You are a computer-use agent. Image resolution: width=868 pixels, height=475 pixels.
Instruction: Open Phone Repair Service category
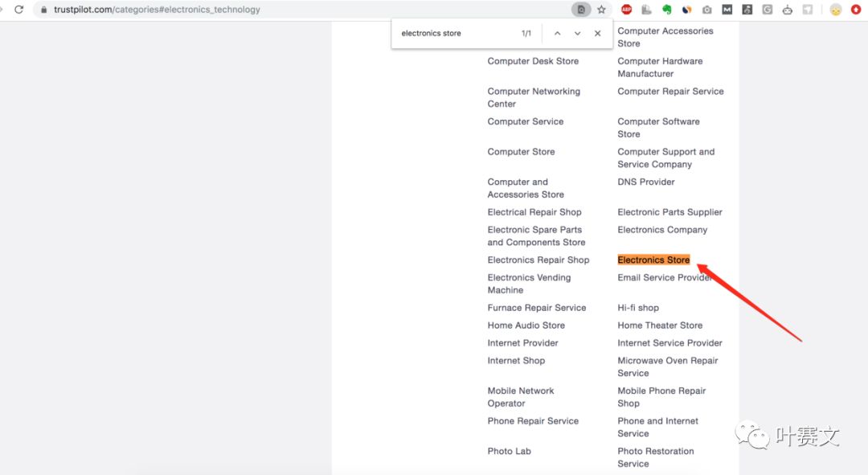coord(533,420)
